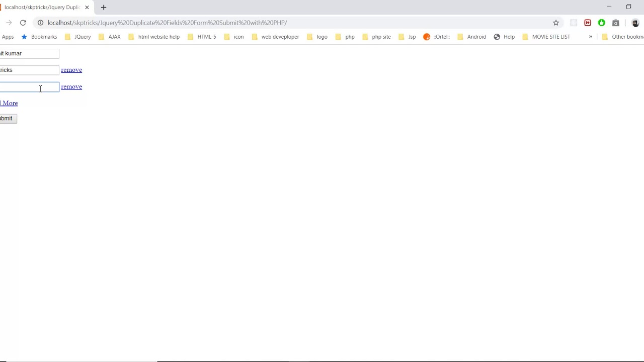Click the faded extension icon beside the star
Image resolution: width=644 pixels, height=362 pixels.
coord(574,23)
